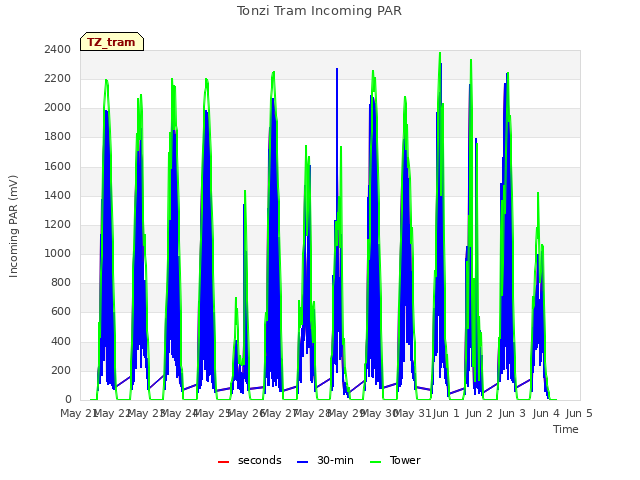This screenshot has height=480, width=640.
Task: Click the TZ_tram label badge
Action: pos(111,42)
